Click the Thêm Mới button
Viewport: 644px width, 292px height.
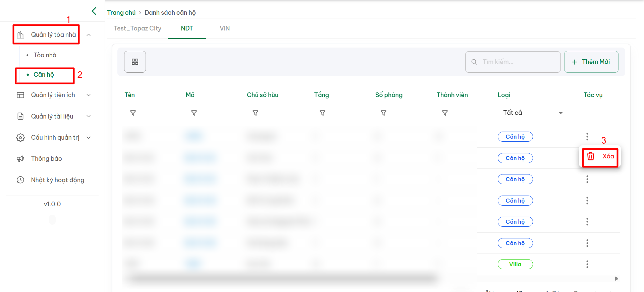(591, 62)
